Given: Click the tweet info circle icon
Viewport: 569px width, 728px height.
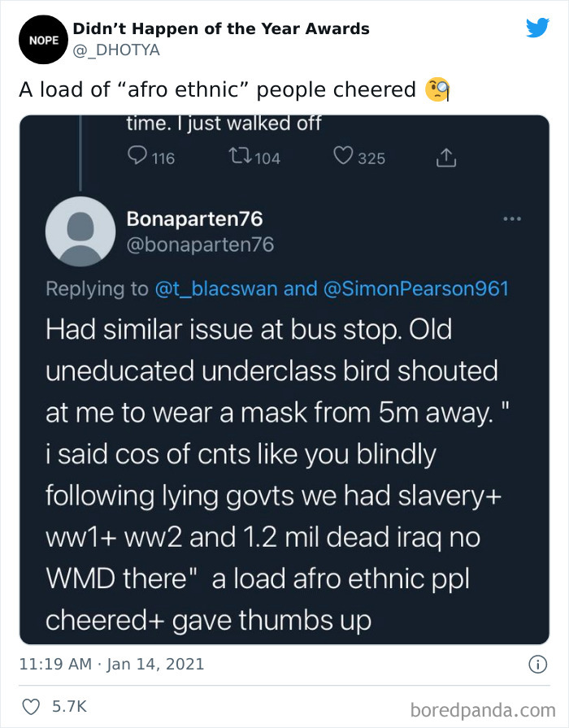Looking at the screenshot, I should point(536,665).
